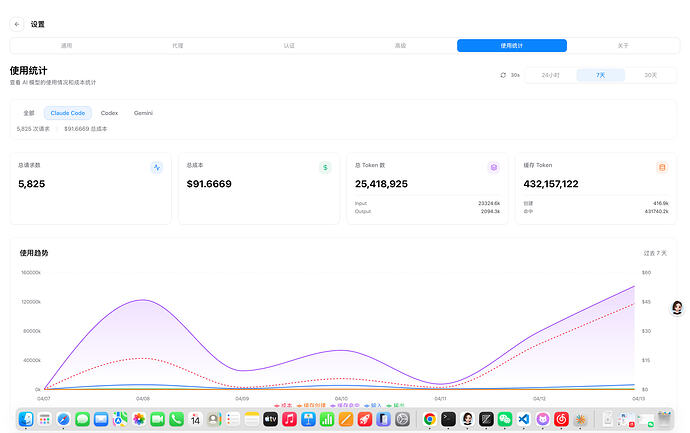Toggle the 输入 series in chart legend

point(373,405)
